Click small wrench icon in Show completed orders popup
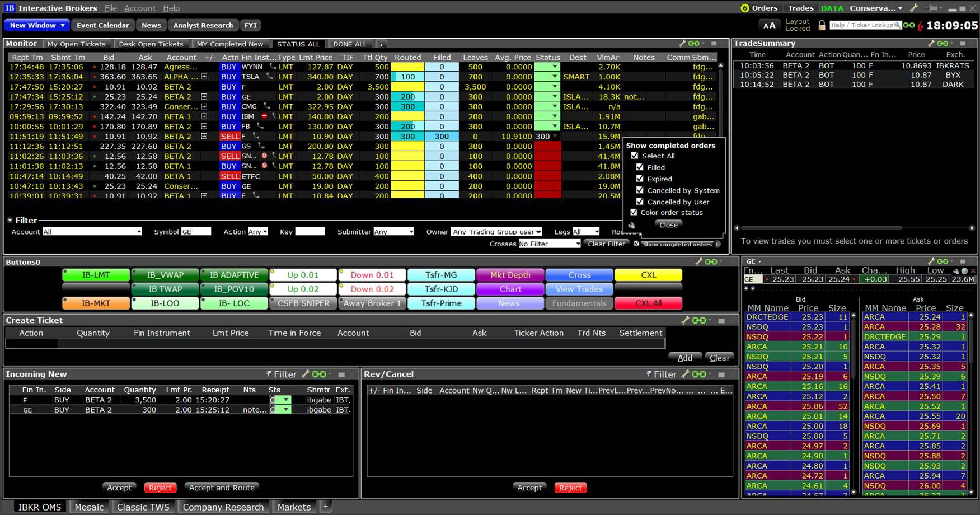 [632, 225]
